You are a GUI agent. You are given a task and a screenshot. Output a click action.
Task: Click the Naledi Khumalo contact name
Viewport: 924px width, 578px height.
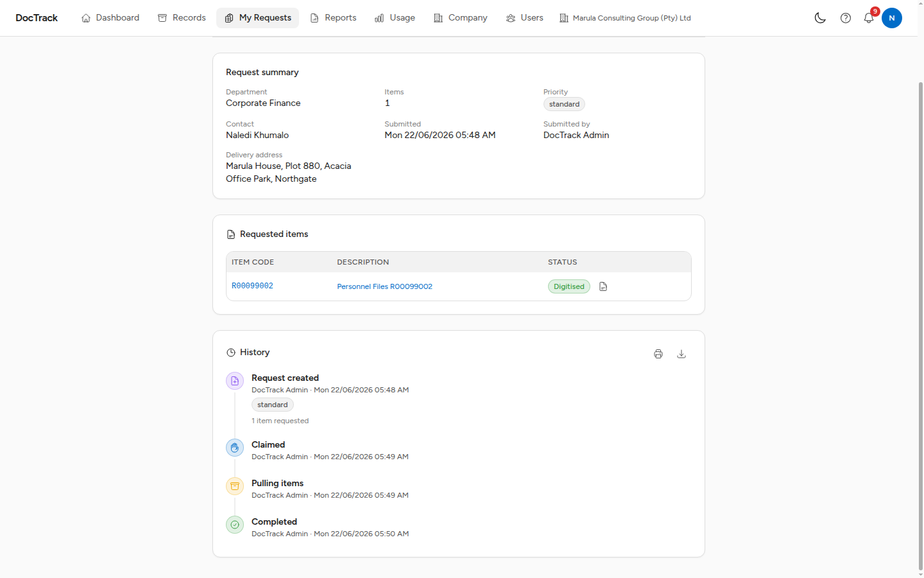click(x=257, y=135)
